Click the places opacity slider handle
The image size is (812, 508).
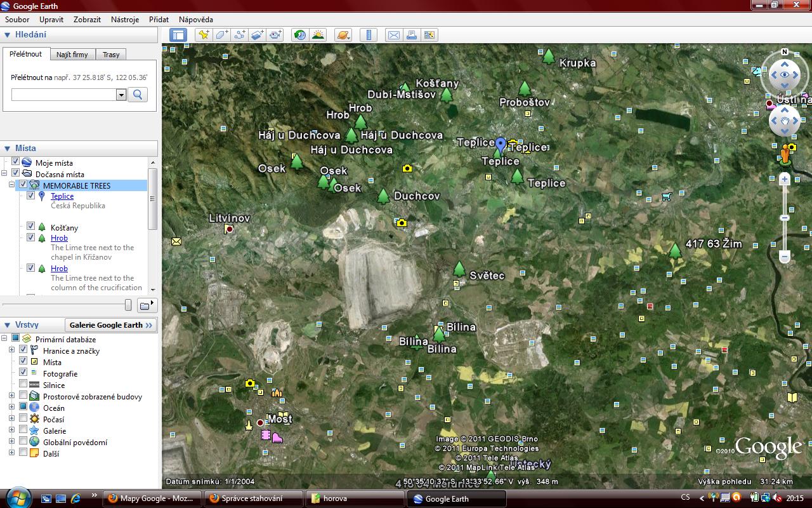click(x=128, y=305)
